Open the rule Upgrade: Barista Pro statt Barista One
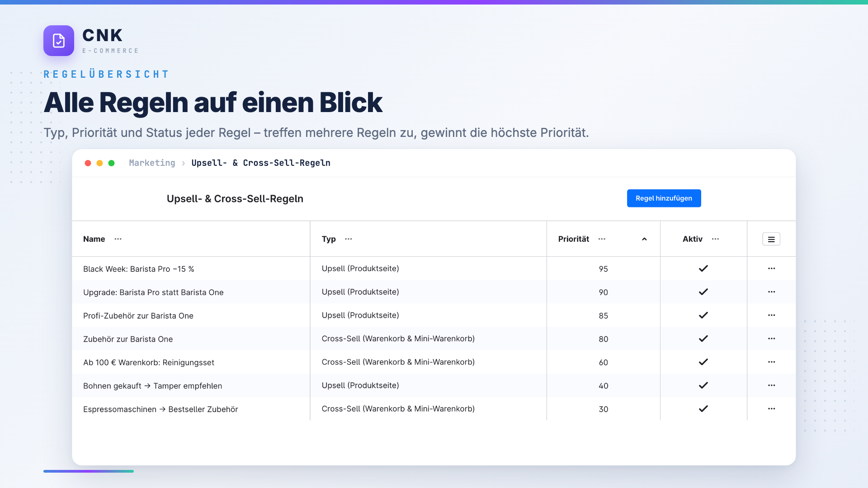The width and height of the screenshot is (868, 488). (153, 292)
